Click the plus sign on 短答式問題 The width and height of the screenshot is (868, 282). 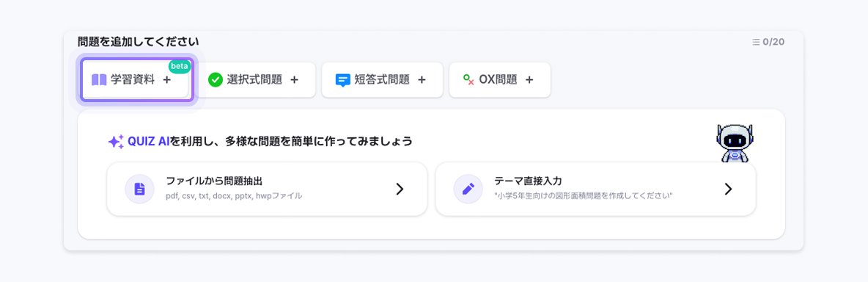point(422,80)
